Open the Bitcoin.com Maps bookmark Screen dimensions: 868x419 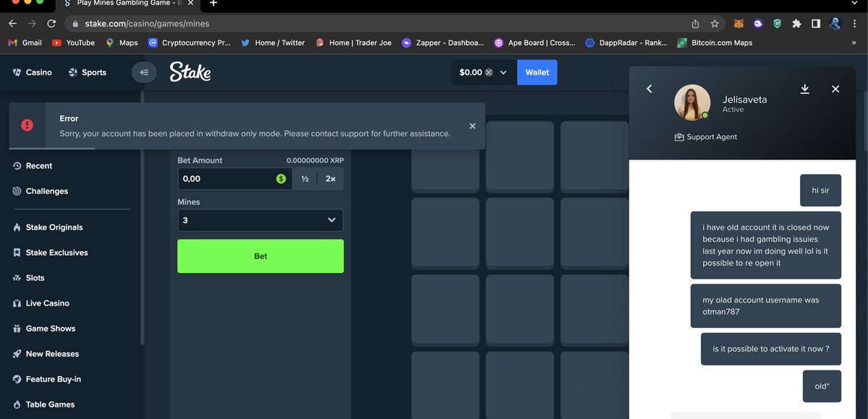tap(715, 43)
